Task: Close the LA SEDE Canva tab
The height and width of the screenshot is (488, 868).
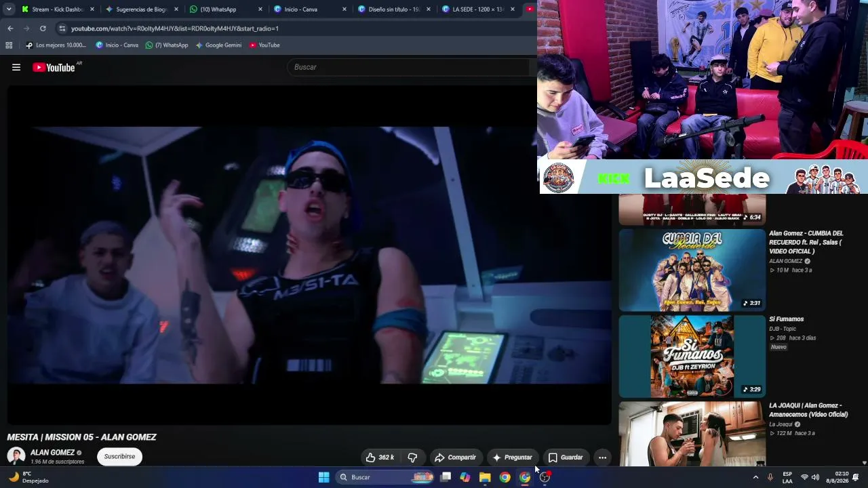Action: pyautogui.click(x=512, y=9)
